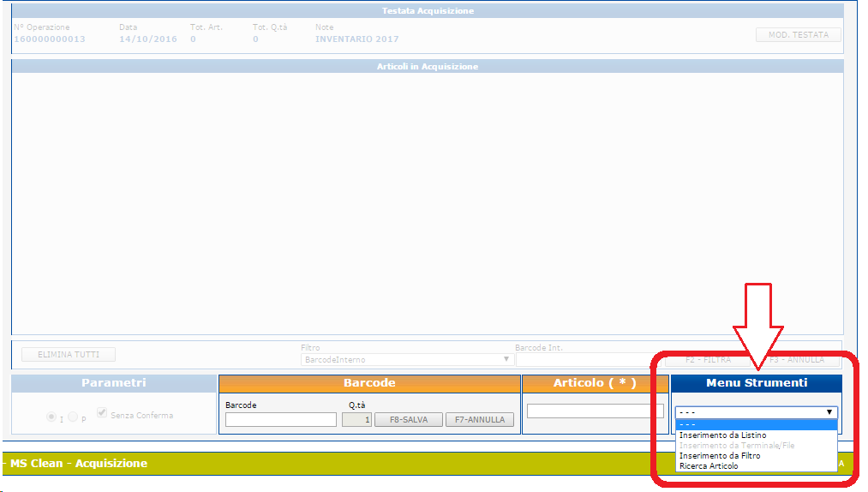
Task: Click the operation number 160000000013
Action: [50, 39]
